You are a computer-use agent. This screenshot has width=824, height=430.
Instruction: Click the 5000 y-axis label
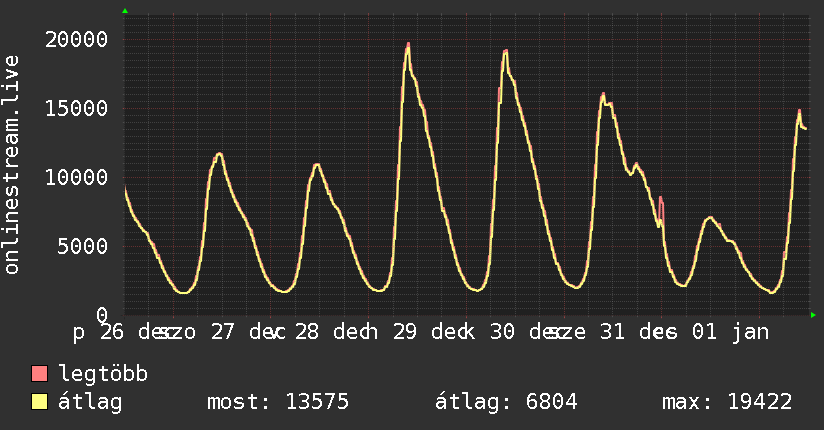(x=83, y=246)
